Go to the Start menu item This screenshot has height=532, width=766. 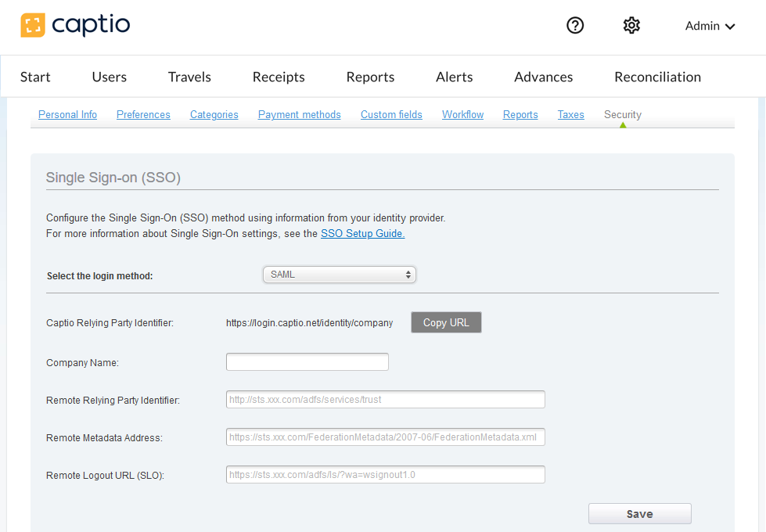pyautogui.click(x=35, y=77)
